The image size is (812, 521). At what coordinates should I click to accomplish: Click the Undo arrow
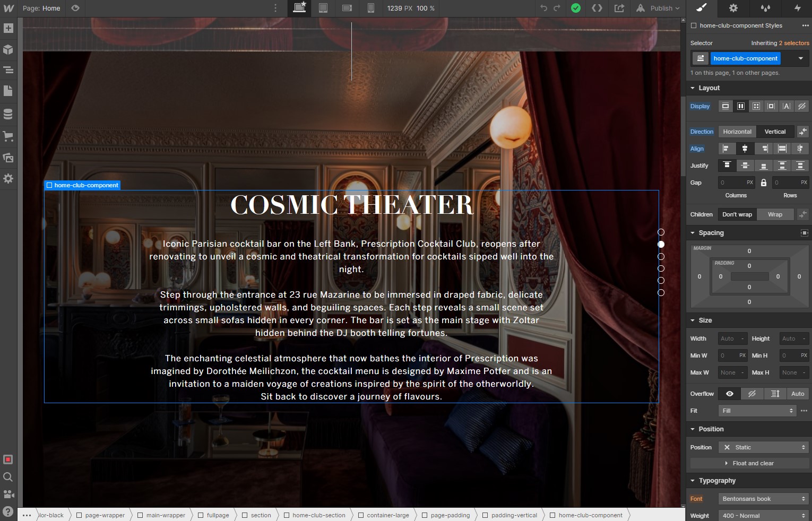[543, 8]
